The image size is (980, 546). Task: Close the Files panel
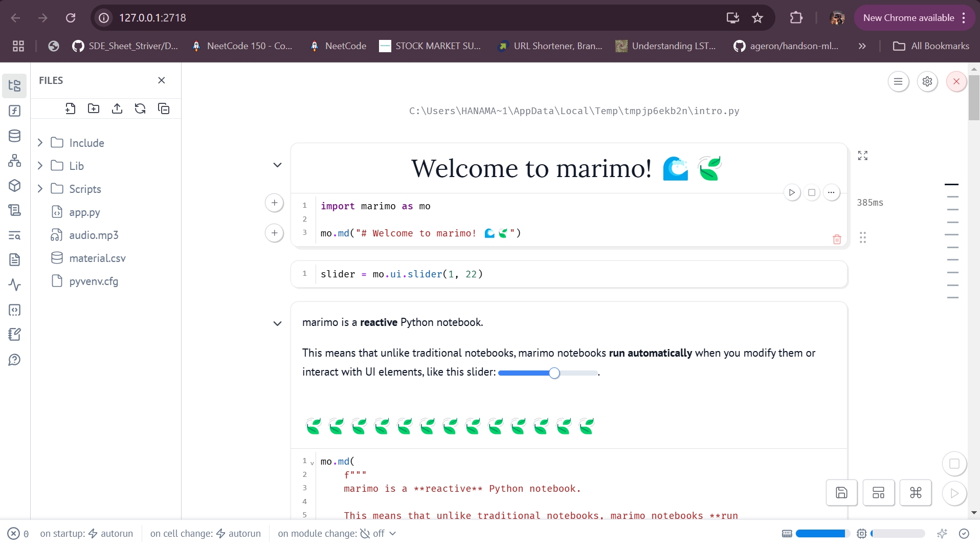pyautogui.click(x=162, y=80)
